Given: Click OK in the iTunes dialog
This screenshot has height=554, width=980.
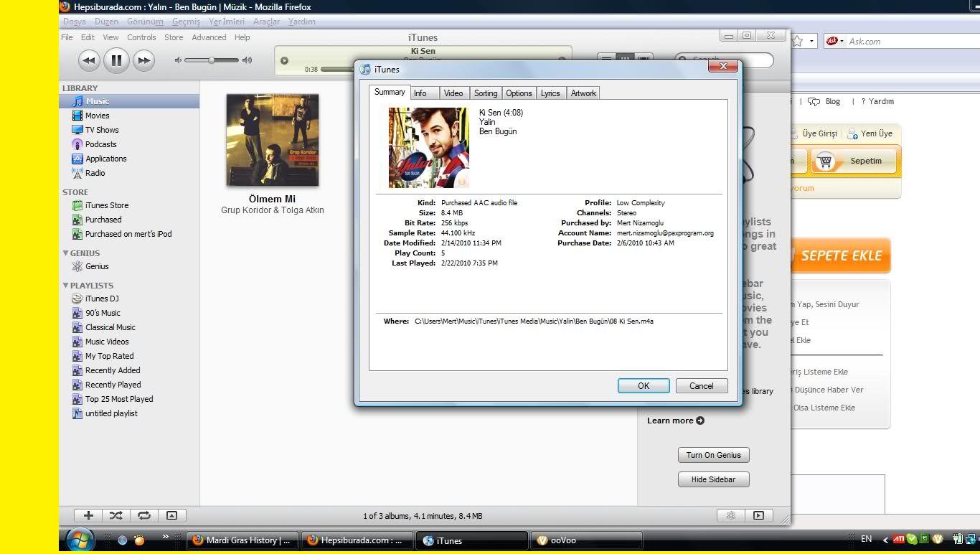Looking at the screenshot, I should click(644, 385).
